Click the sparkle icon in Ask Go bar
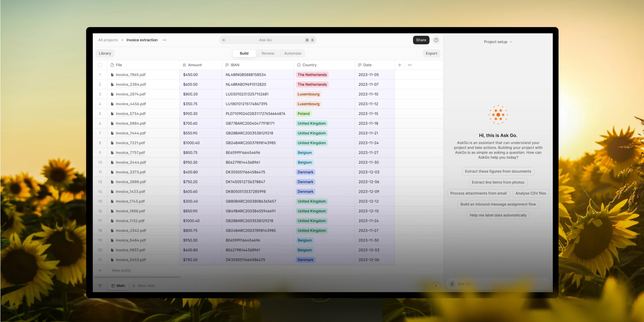Viewport: 644px width, 322px height. pyautogui.click(x=224, y=40)
